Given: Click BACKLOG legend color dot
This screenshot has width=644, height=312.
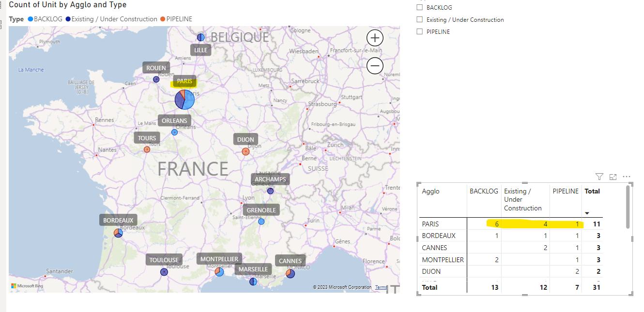Looking at the screenshot, I should (x=31, y=19).
